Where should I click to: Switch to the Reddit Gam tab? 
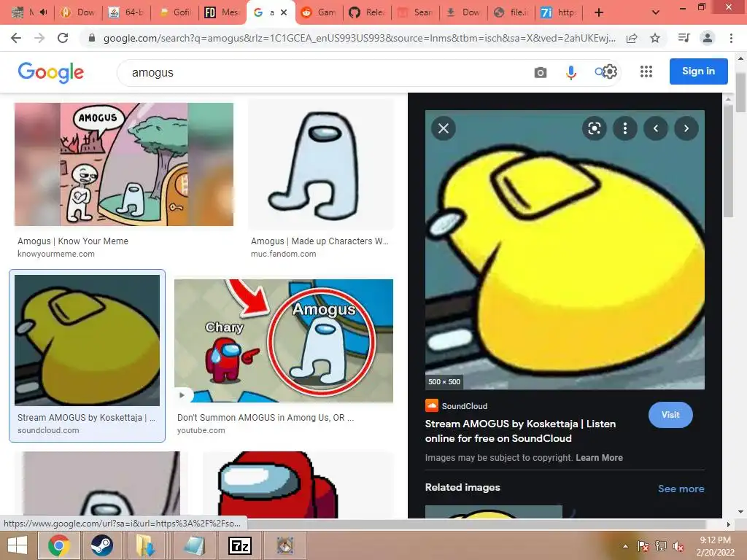pos(320,12)
